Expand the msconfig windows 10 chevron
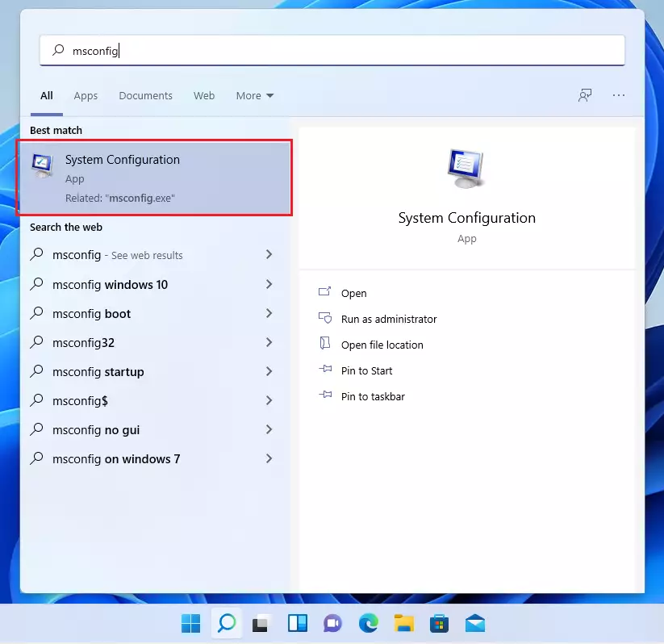This screenshot has width=664, height=644. click(x=269, y=284)
